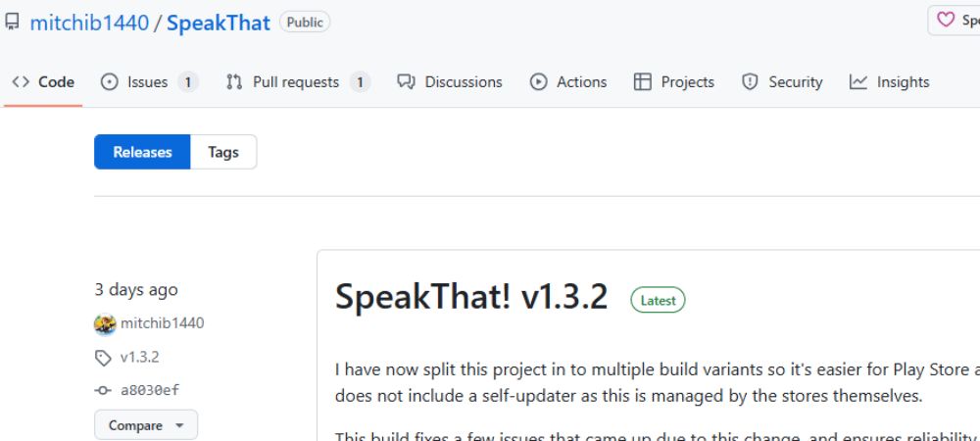
Task: Click the Actions play-circle icon
Action: [x=539, y=81]
